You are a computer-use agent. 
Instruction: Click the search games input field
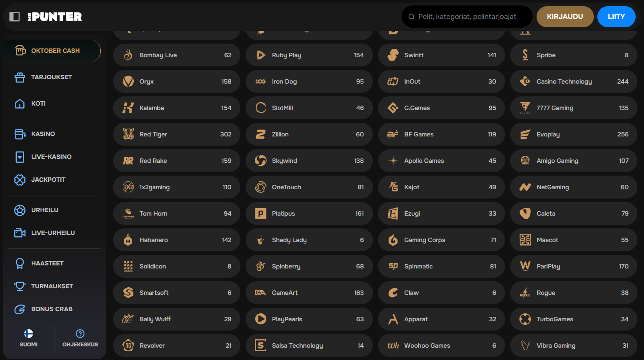click(467, 17)
